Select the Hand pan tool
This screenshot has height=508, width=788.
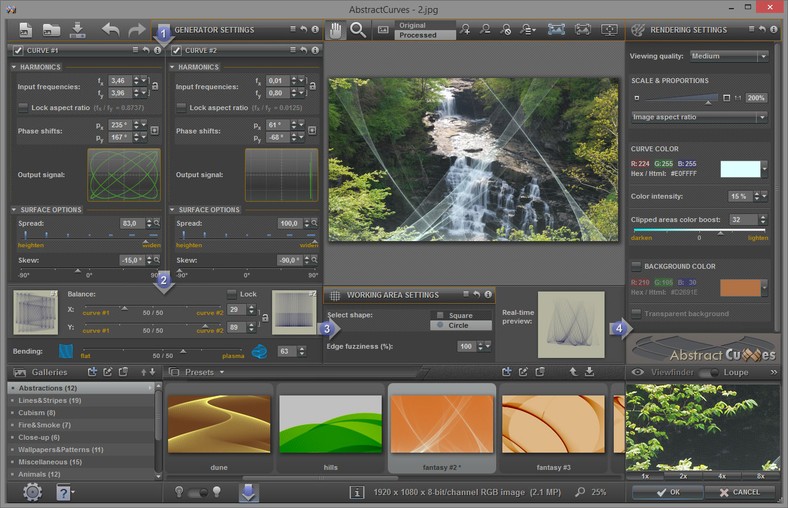coord(335,30)
